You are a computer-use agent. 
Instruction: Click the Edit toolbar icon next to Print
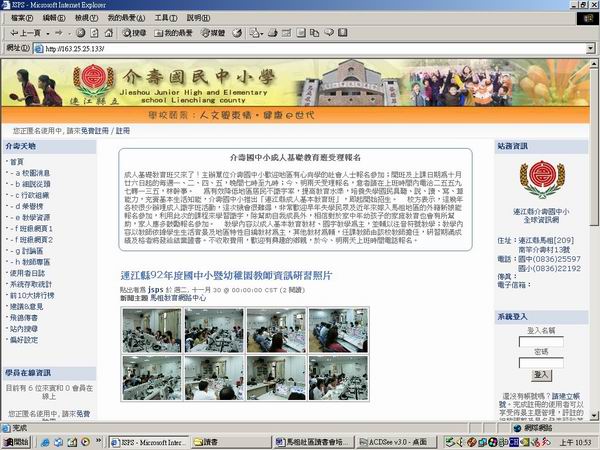tap(286, 33)
